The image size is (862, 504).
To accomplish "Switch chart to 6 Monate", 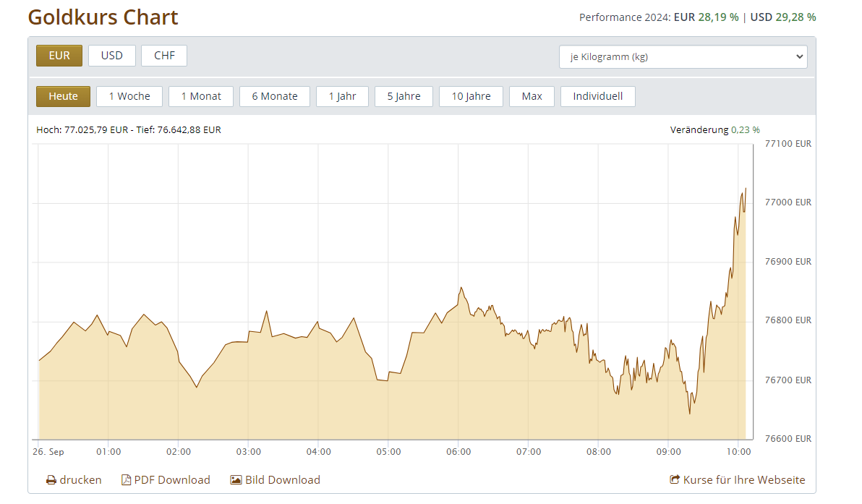I will pos(275,96).
